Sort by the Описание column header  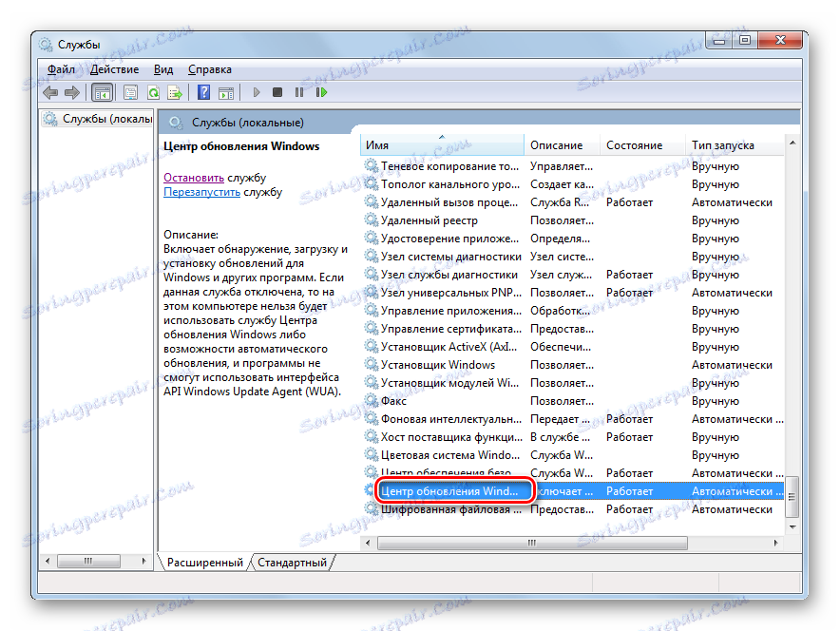tap(562, 145)
